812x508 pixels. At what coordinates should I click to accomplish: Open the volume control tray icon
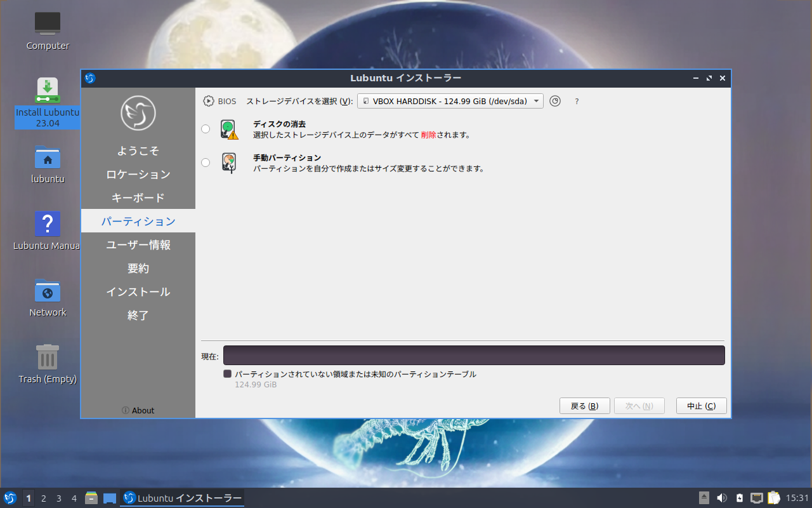[722, 498]
